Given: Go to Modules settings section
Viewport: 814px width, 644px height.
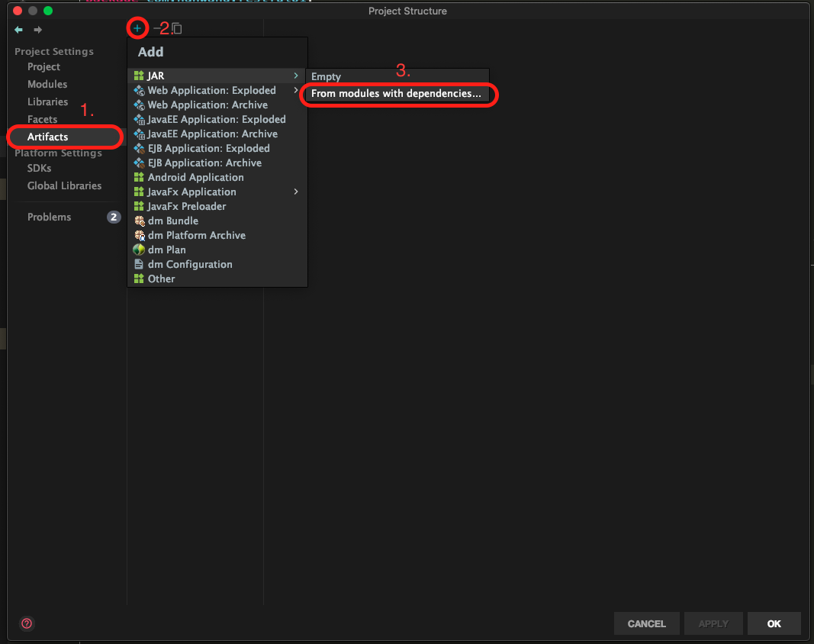Looking at the screenshot, I should coord(47,84).
